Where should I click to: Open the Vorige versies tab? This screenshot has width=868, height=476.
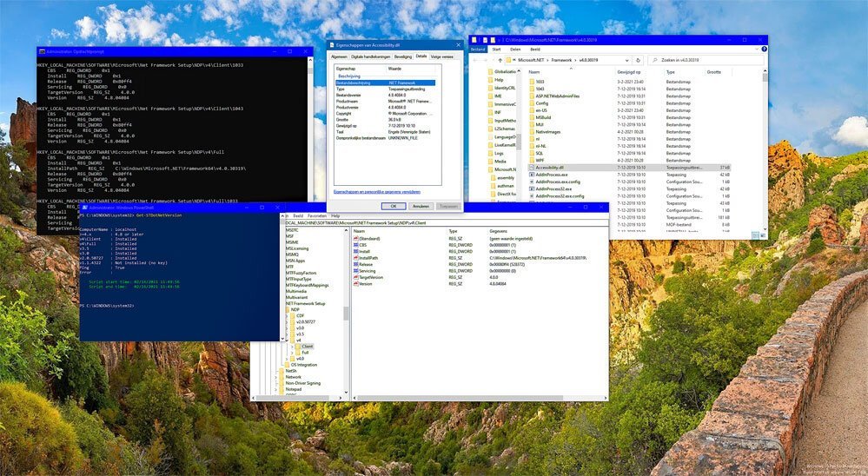point(441,56)
